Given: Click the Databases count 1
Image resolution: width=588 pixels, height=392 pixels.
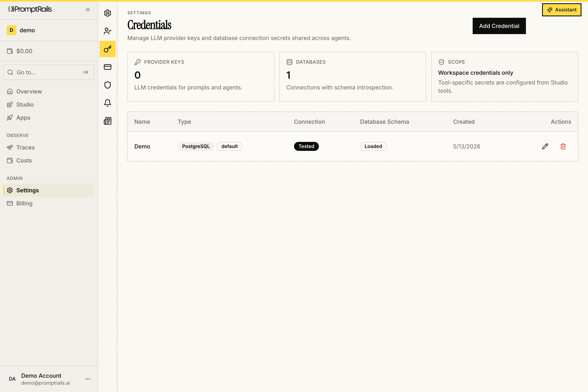Looking at the screenshot, I should pos(288,75).
